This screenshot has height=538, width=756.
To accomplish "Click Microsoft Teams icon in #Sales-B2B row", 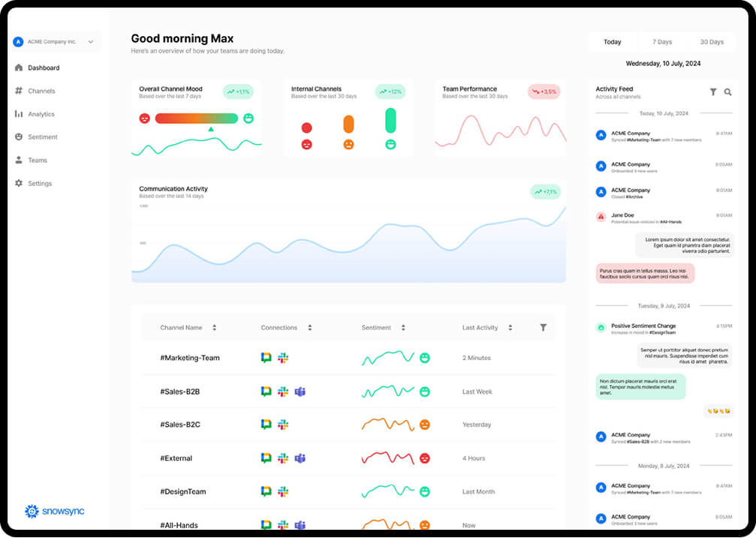I will click(300, 392).
